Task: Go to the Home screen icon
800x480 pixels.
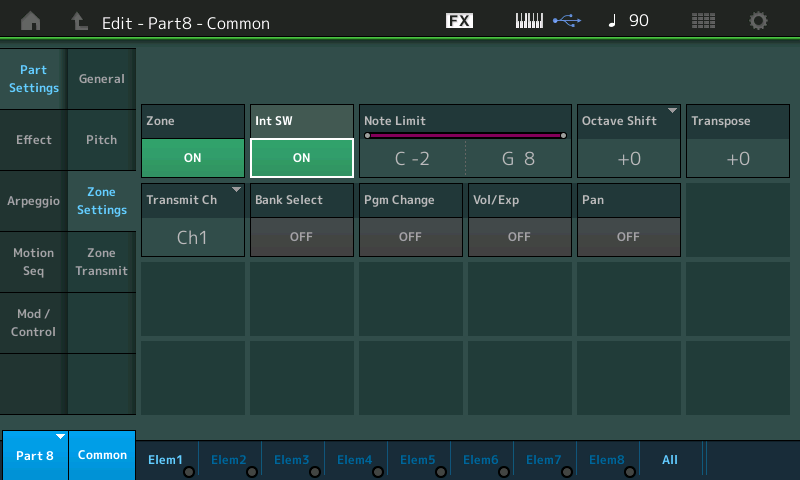Action: 31,20
